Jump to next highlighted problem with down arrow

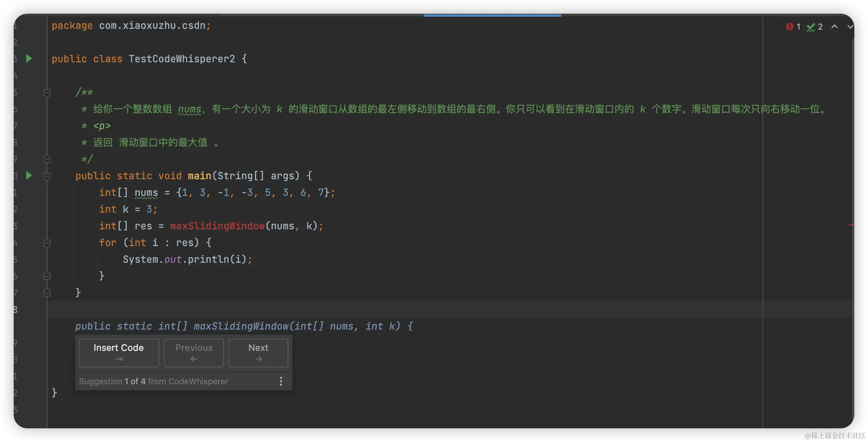click(850, 27)
